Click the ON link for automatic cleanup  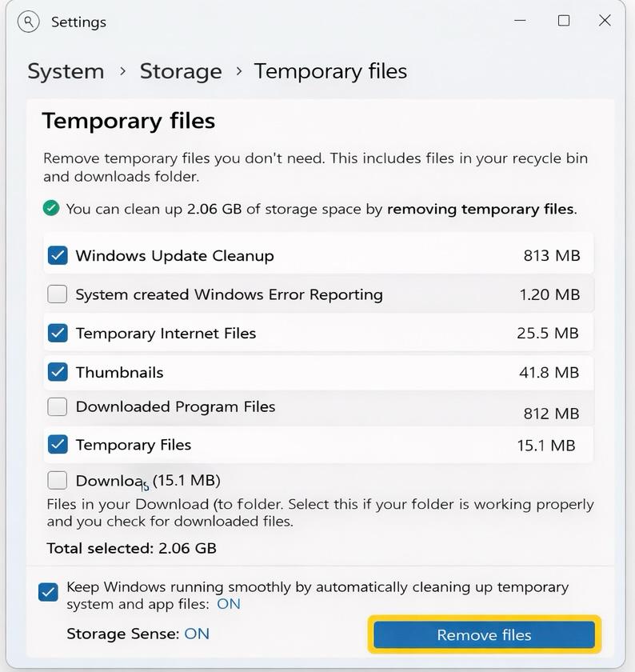pyautogui.click(x=229, y=604)
